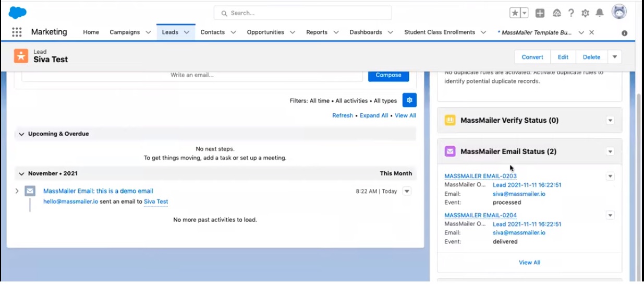Open the Trailhead guidance icon

[556, 13]
